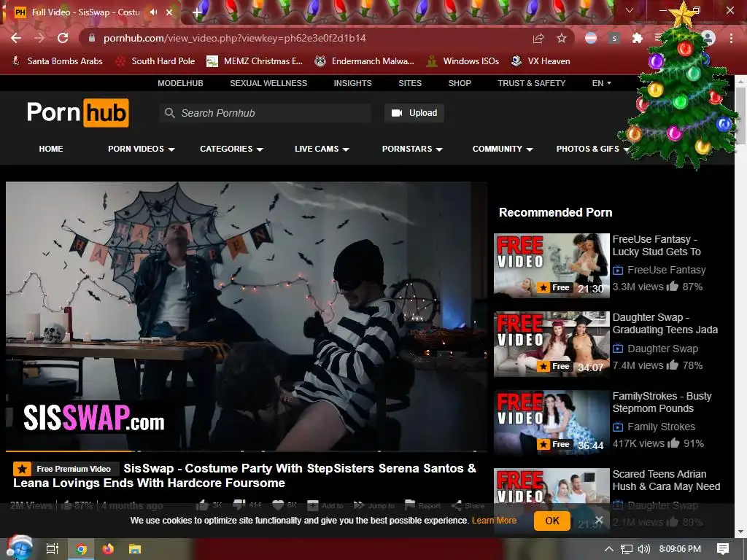Dismiss the cookie banner with the X
The image size is (747, 560).
pos(599,519)
